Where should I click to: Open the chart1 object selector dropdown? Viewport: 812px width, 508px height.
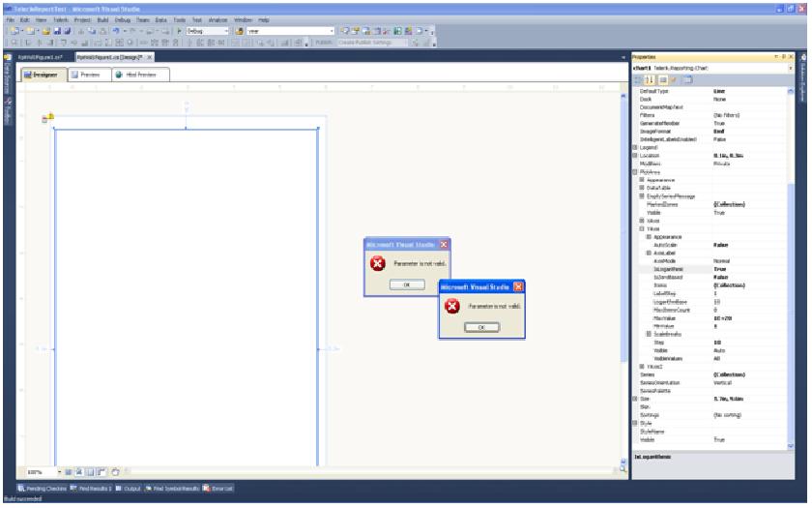click(791, 68)
